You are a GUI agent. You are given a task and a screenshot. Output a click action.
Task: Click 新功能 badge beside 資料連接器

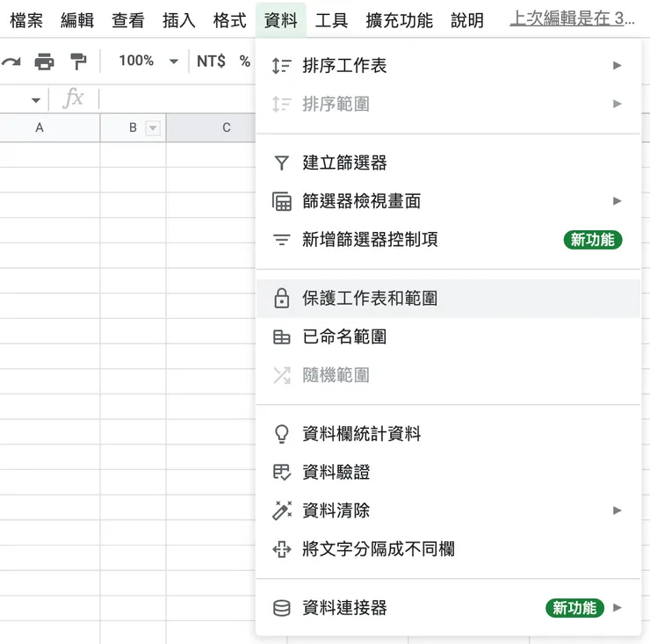point(574,608)
